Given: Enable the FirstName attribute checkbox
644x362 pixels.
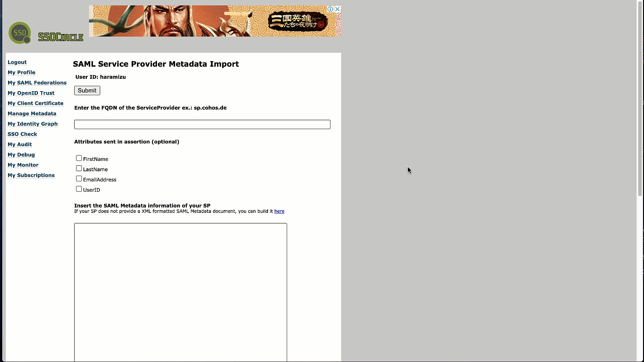Looking at the screenshot, I should point(79,158).
